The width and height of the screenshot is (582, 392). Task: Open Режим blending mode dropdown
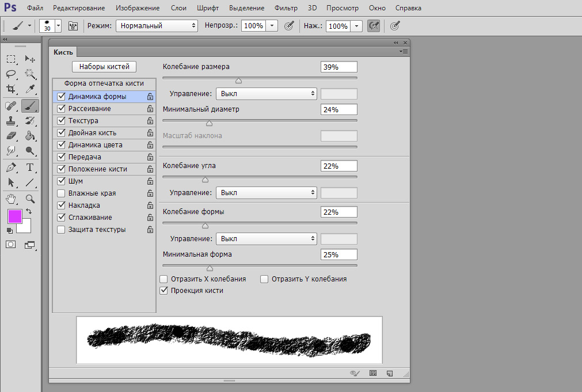[x=157, y=25]
